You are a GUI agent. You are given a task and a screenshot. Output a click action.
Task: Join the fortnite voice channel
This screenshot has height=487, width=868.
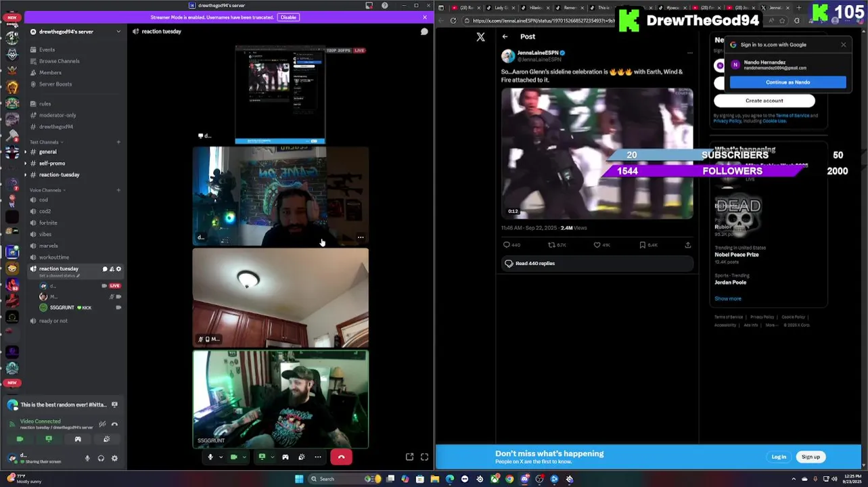tap(48, 223)
